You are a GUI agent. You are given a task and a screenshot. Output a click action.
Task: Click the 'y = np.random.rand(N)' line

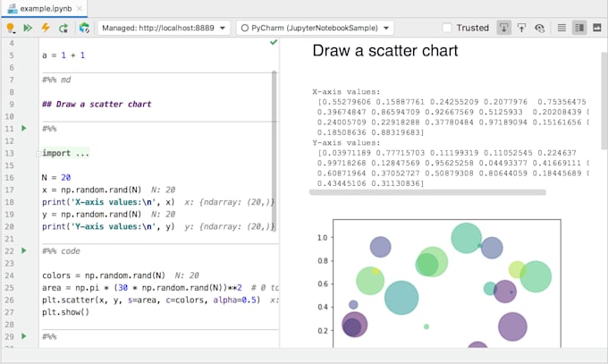coord(91,215)
